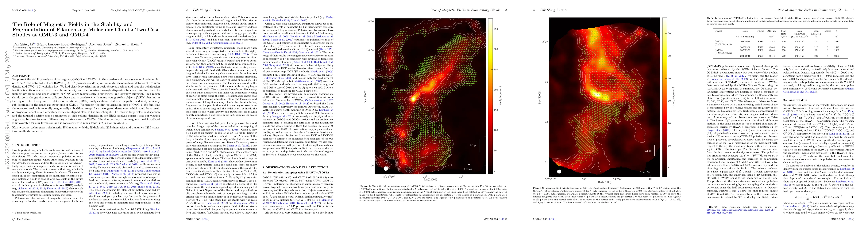
Task: Open the E-mail psli@berkeley.edu footnote
Action: point(27,213)
